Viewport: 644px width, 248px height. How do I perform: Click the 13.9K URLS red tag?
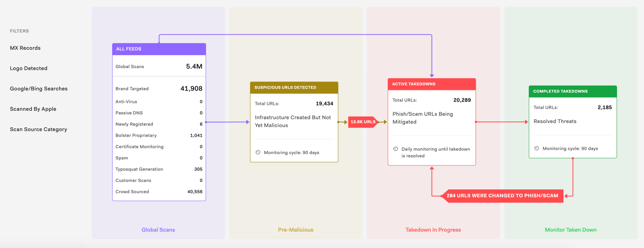point(363,122)
